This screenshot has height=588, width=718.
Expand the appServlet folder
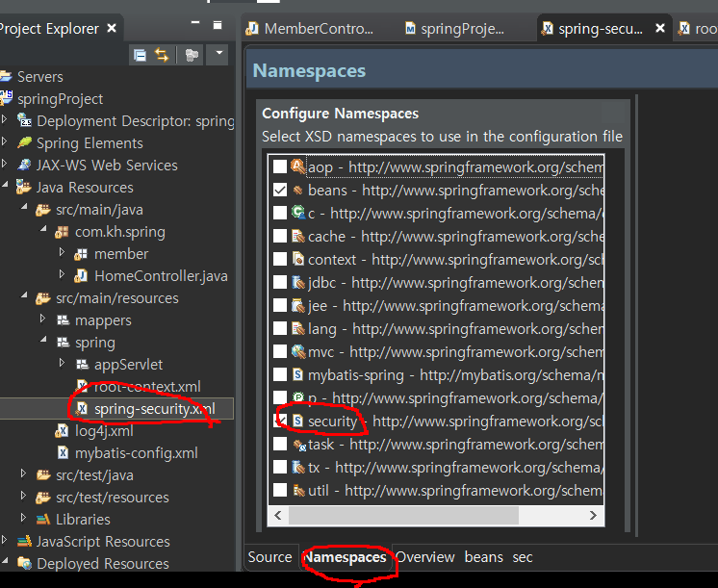point(62,363)
